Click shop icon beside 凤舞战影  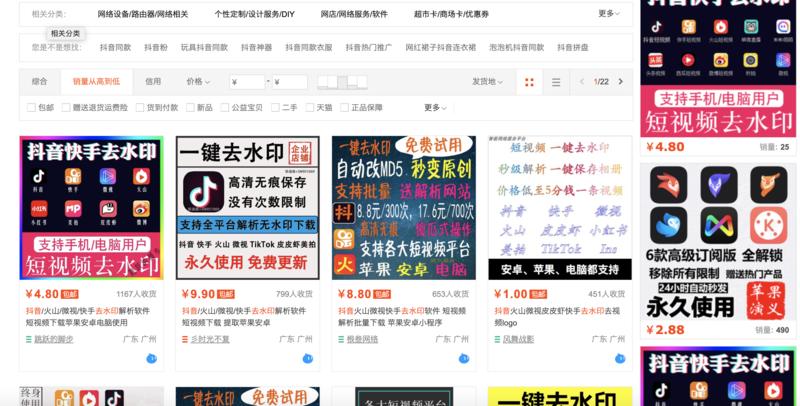497,339
